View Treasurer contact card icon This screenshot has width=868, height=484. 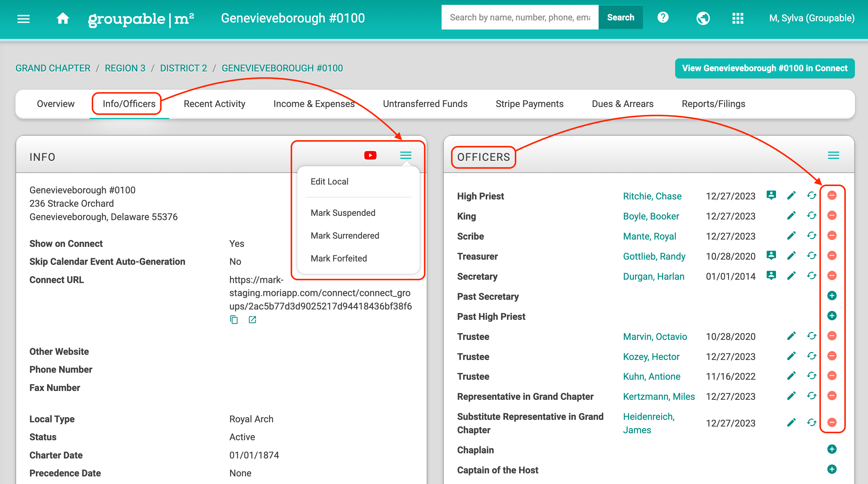[771, 256]
